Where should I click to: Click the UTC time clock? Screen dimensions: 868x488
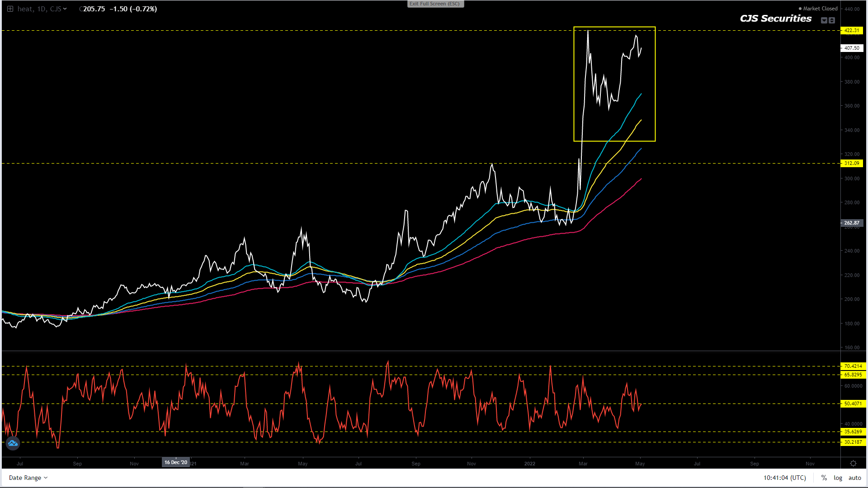click(784, 478)
